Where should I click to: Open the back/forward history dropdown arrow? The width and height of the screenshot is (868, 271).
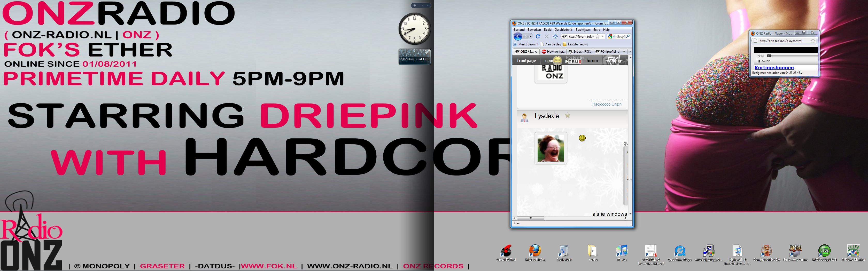point(531,37)
